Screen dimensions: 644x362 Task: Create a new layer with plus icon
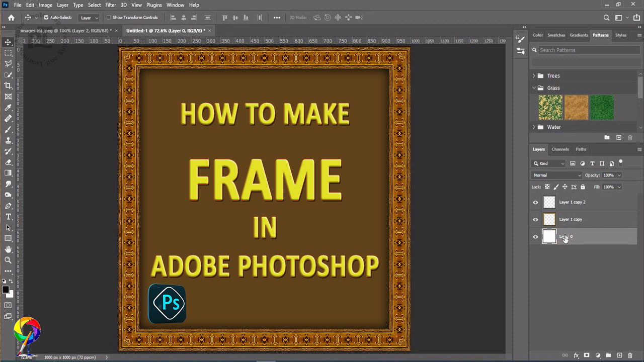point(620,355)
